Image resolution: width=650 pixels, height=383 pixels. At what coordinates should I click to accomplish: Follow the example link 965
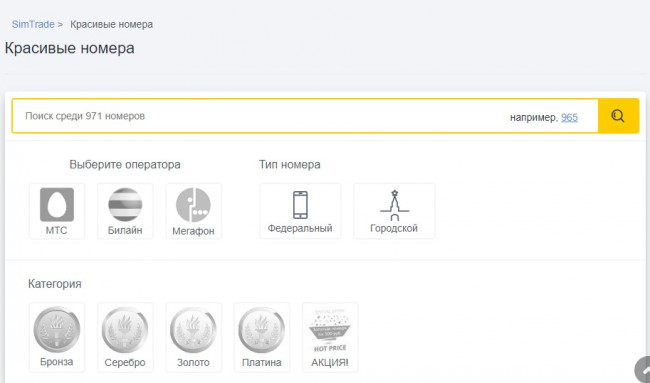point(569,118)
